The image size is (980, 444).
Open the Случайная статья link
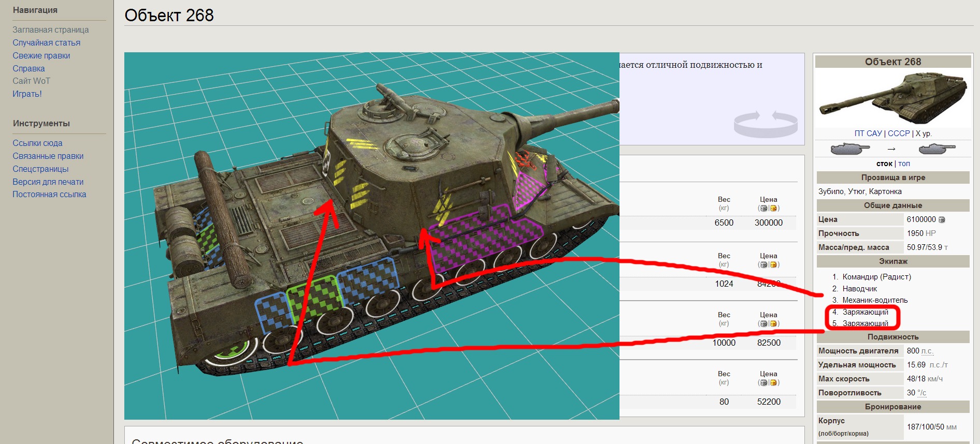tap(47, 42)
